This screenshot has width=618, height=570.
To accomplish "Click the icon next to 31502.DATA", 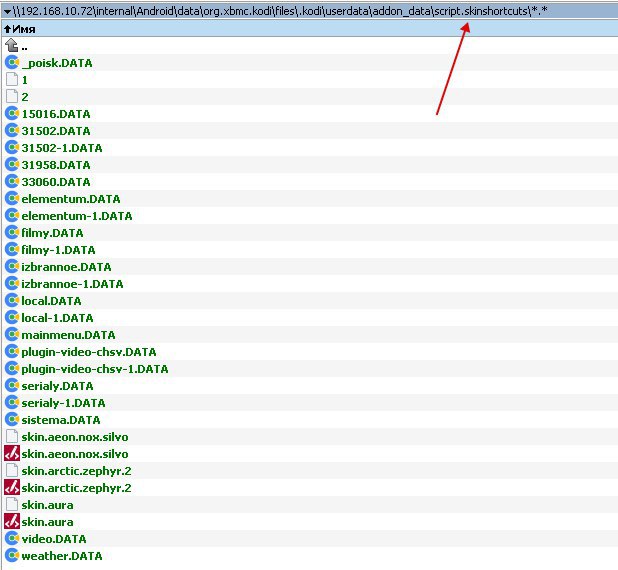I will (12, 130).
